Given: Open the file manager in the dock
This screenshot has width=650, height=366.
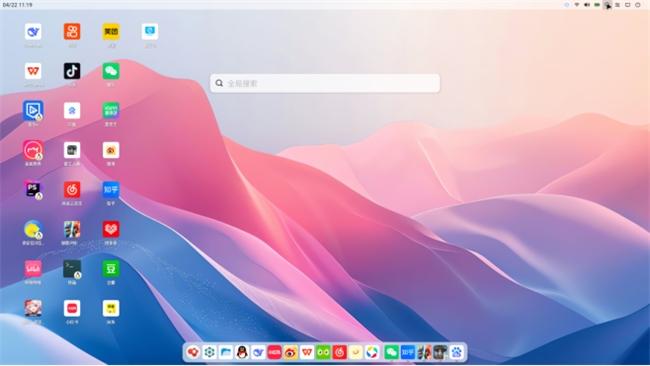Looking at the screenshot, I should (x=226, y=352).
